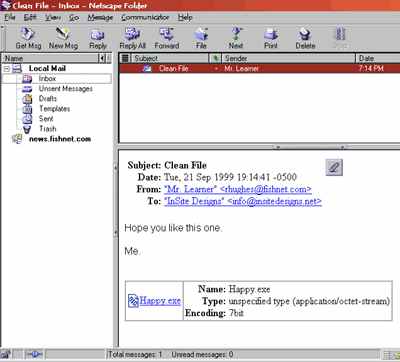Collapse message pane via divider arrows

click(x=310, y=147)
